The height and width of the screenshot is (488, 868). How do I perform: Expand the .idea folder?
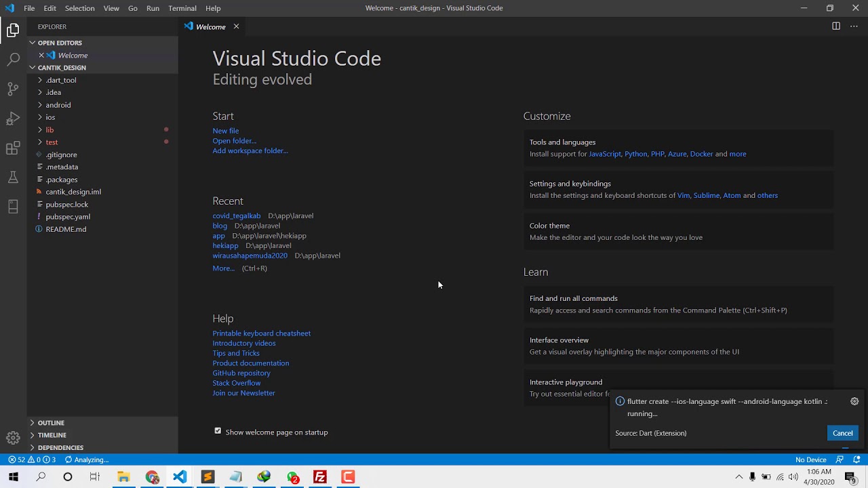coord(102,92)
